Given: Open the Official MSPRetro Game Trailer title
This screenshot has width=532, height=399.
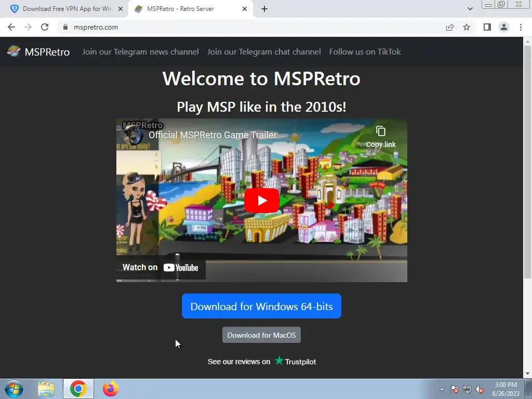Looking at the screenshot, I should point(212,135).
